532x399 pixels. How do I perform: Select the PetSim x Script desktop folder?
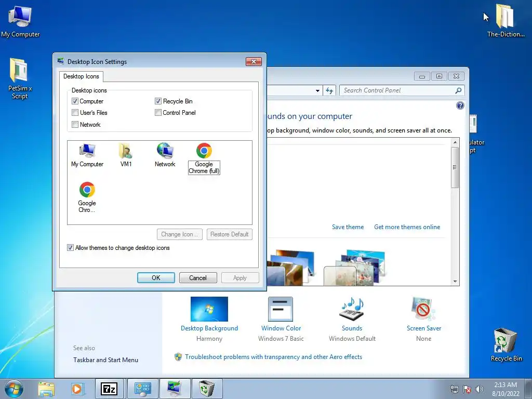tap(19, 79)
